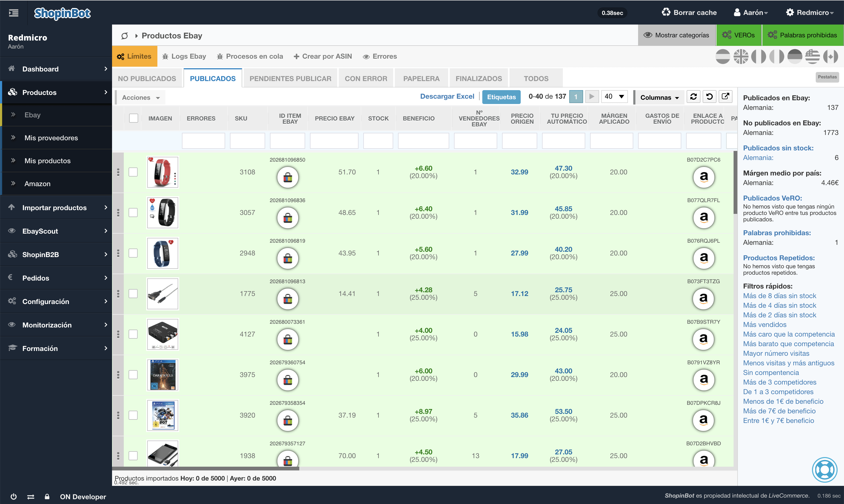
Task: Open Amazon link icon for B07D2C7PC6
Action: 704,177
